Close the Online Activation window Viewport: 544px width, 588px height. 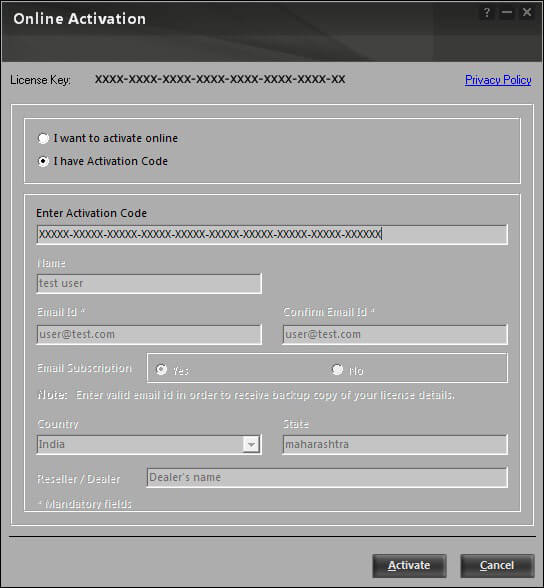(527, 13)
